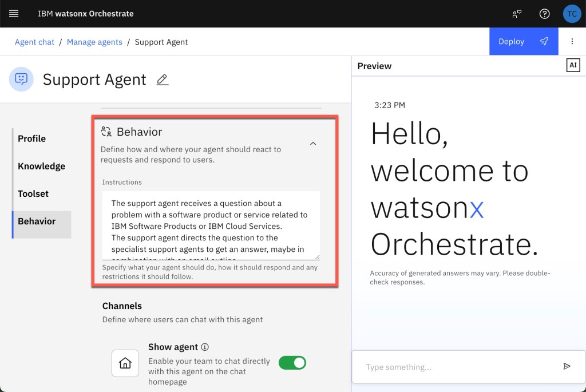Click into the Type something chat input
The width and height of the screenshot is (586, 392).
pyautogui.click(x=458, y=367)
